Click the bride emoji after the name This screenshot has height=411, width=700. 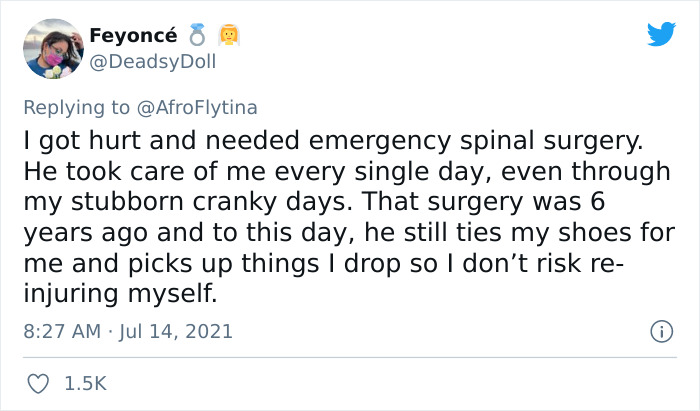point(227,37)
